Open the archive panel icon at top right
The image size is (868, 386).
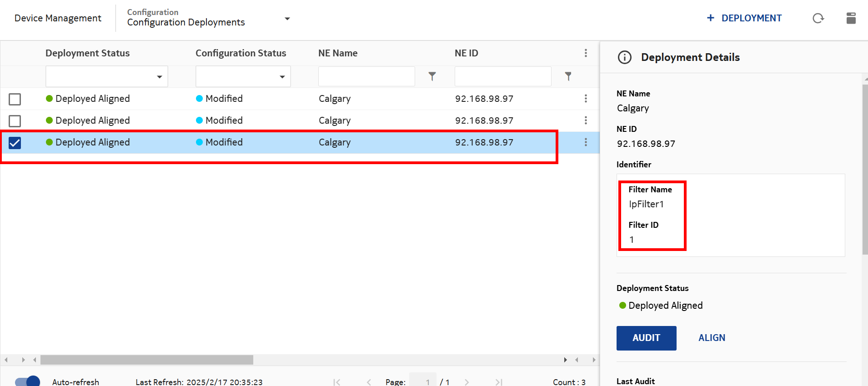(x=851, y=18)
